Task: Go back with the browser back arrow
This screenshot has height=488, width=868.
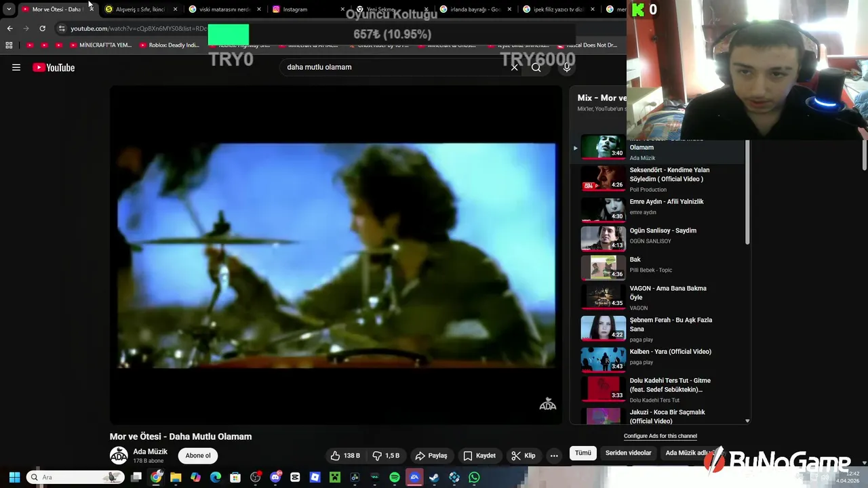Action: 9,28
